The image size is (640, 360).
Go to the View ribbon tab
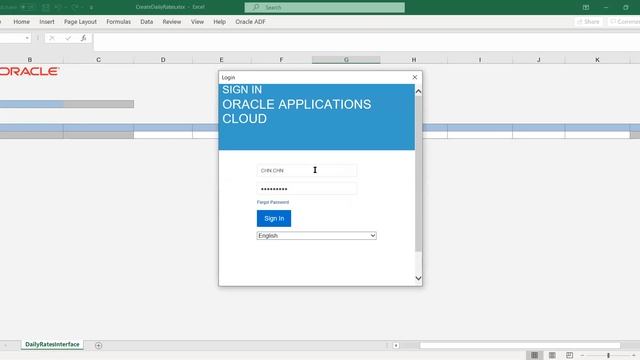pos(197,22)
